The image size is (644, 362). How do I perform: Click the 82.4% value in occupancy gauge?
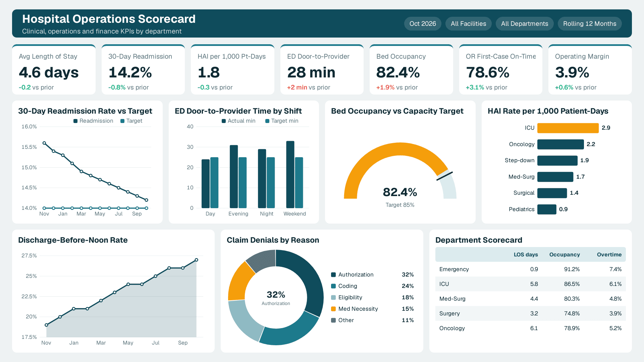point(400,192)
